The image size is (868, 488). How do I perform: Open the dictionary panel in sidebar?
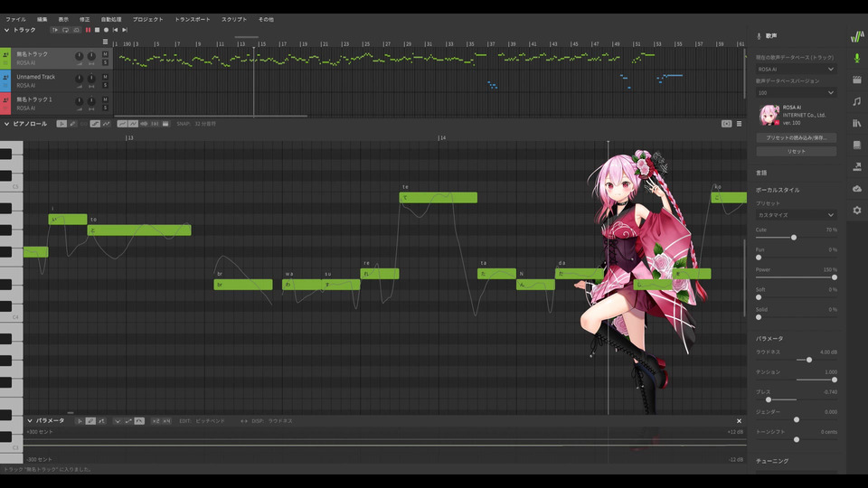857,145
